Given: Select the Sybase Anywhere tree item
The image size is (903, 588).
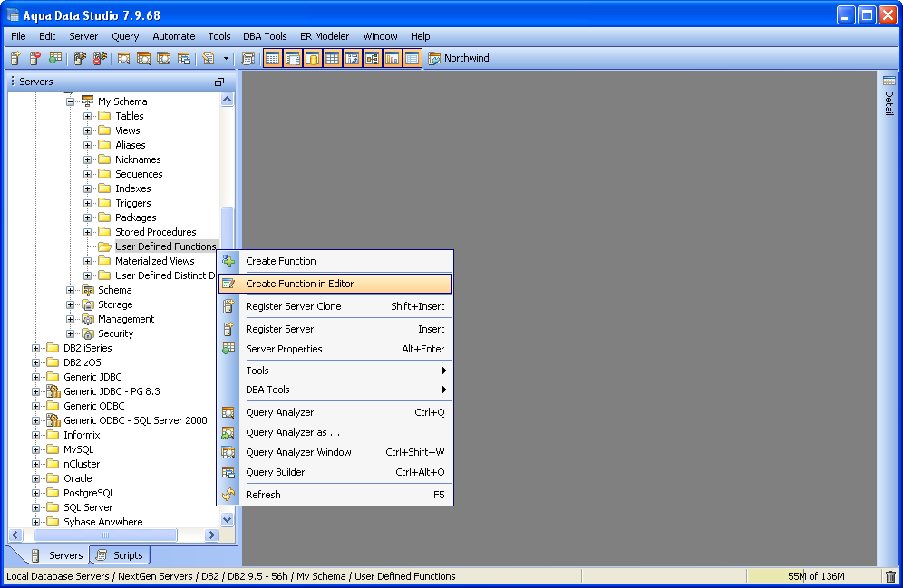Looking at the screenshot, I should tap(103, 522).
